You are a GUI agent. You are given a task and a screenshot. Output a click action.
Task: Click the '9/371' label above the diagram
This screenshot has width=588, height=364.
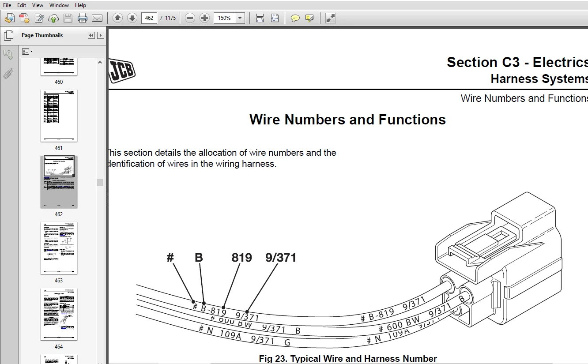[281, 257]
